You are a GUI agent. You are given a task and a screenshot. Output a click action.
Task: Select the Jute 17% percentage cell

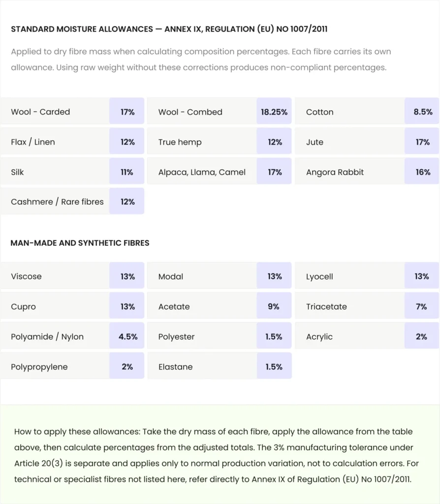422,141
